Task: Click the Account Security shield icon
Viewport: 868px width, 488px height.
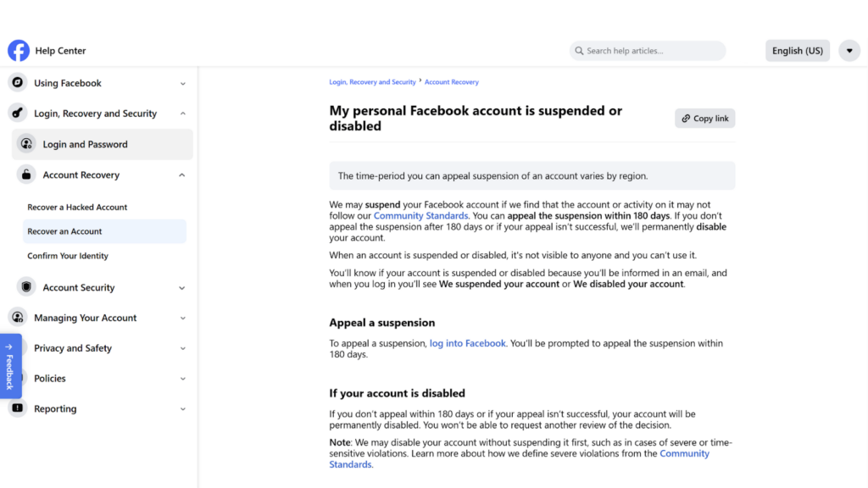Action: pyautogui.click(x=26, y=288)
